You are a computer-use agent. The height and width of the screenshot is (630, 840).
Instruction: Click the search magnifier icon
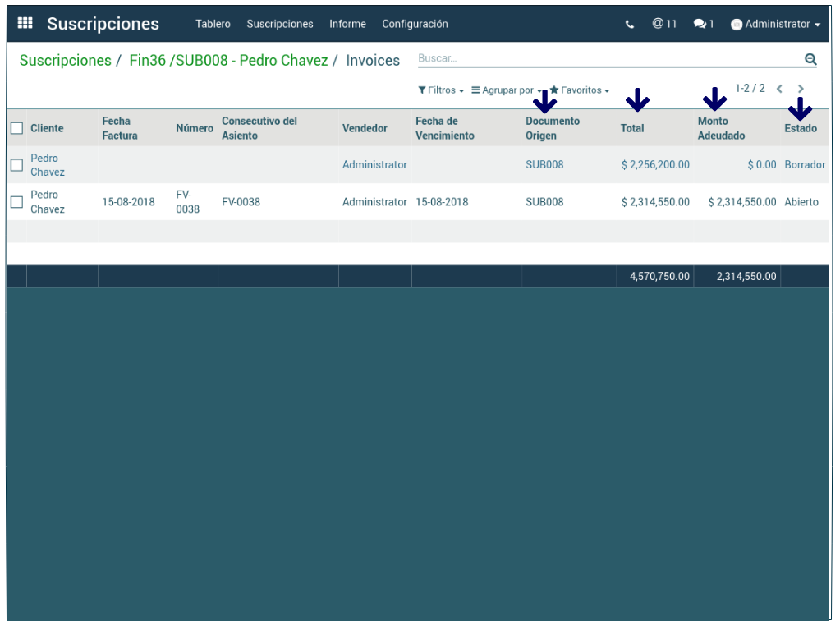(810, 59)
